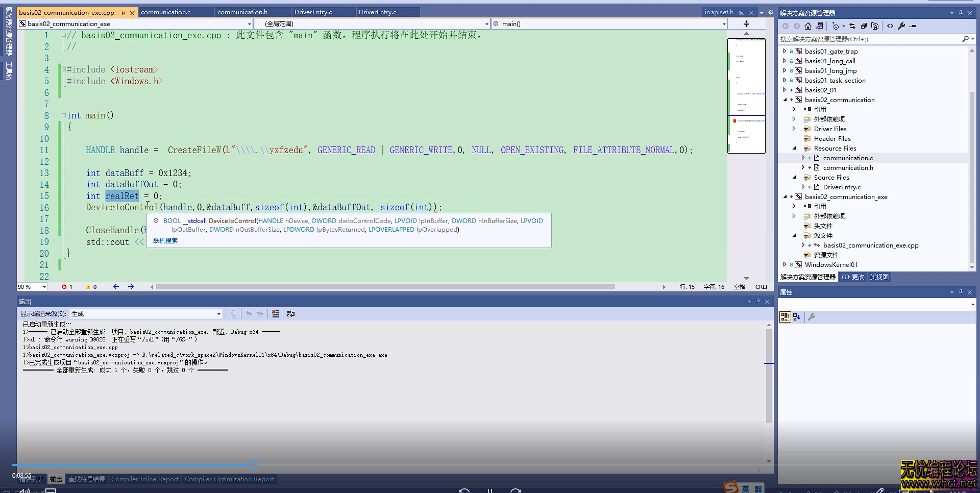
Task: Open Solution Explorer Properties wrench icon
Action: [901, 26]
